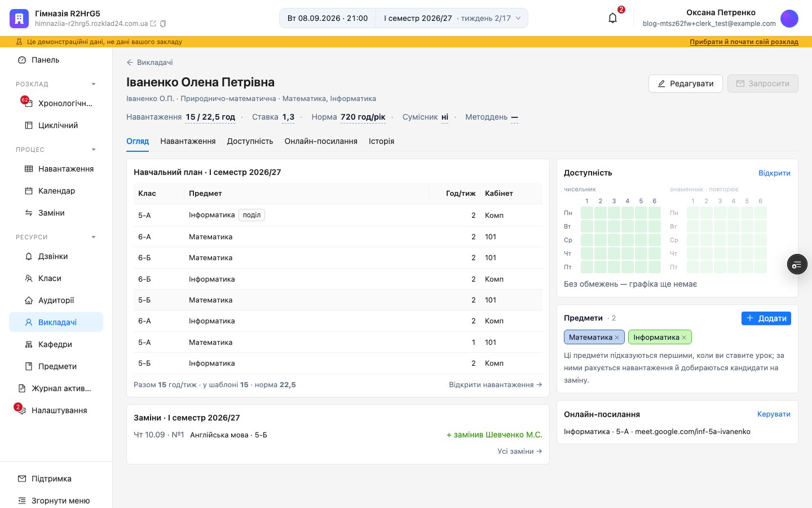Image resolution: width=812 pixels, height=508 pixels.
Task: Remove the Інформатика subject tag
Action: coord(684,338)
